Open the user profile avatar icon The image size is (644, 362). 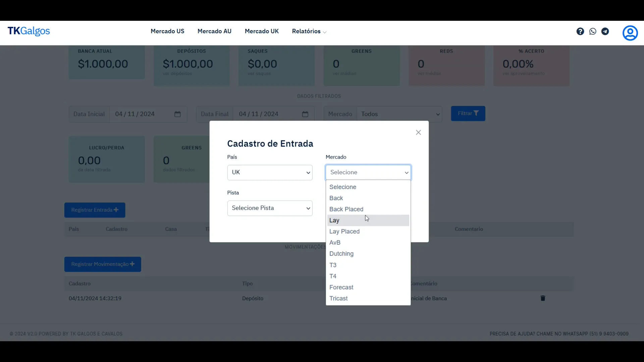coord(630,33)
